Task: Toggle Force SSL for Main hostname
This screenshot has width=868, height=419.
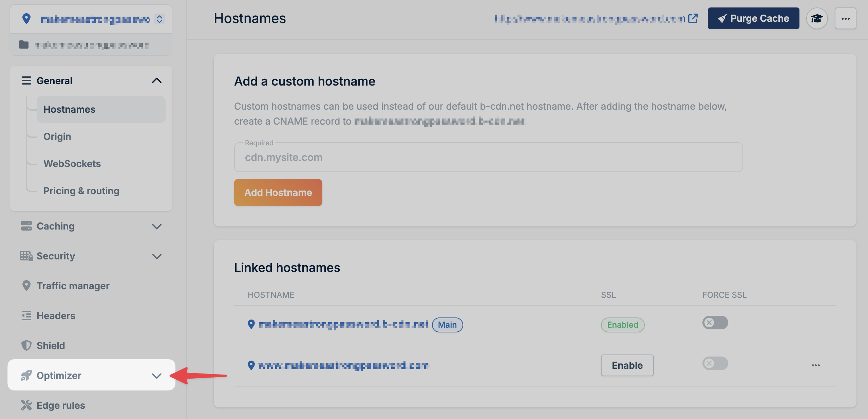Action: [715, 323]
